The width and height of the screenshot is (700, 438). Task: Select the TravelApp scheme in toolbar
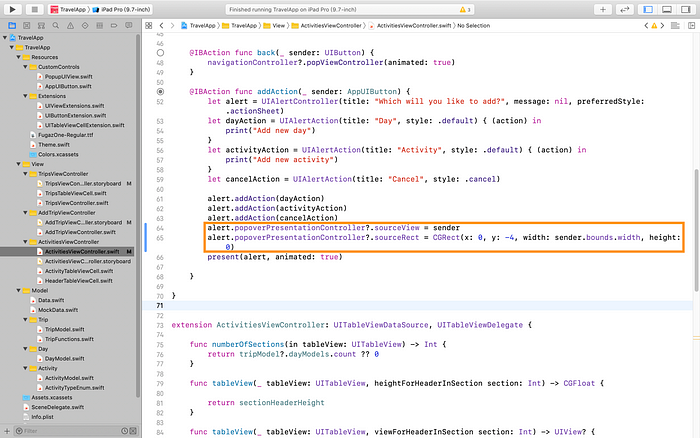67,9
